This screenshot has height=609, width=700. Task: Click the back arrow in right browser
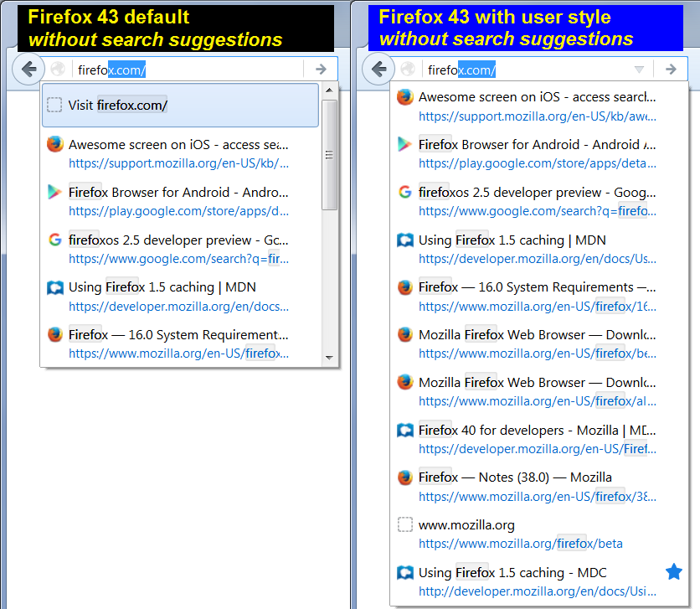378,70
